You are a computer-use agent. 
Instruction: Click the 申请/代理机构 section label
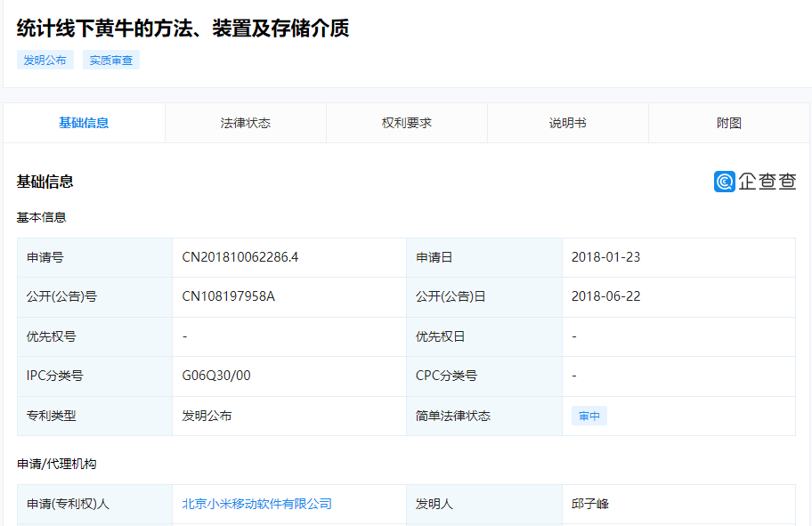click(x=56, y=464)
